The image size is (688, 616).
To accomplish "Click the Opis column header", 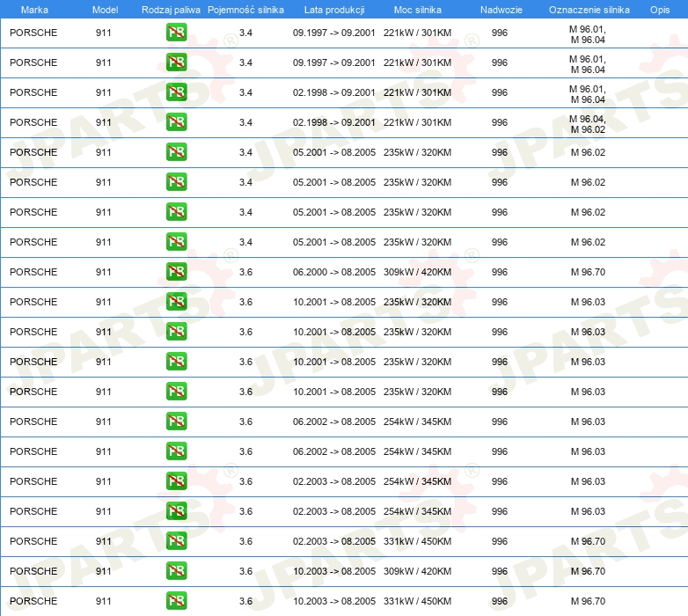I will pos(659,10).
